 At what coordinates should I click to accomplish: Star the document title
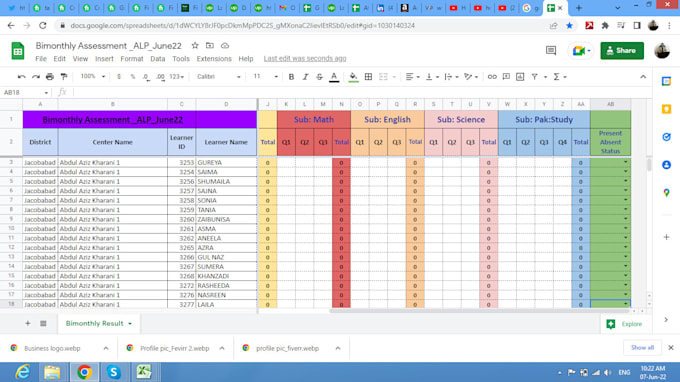click(195, 46)
